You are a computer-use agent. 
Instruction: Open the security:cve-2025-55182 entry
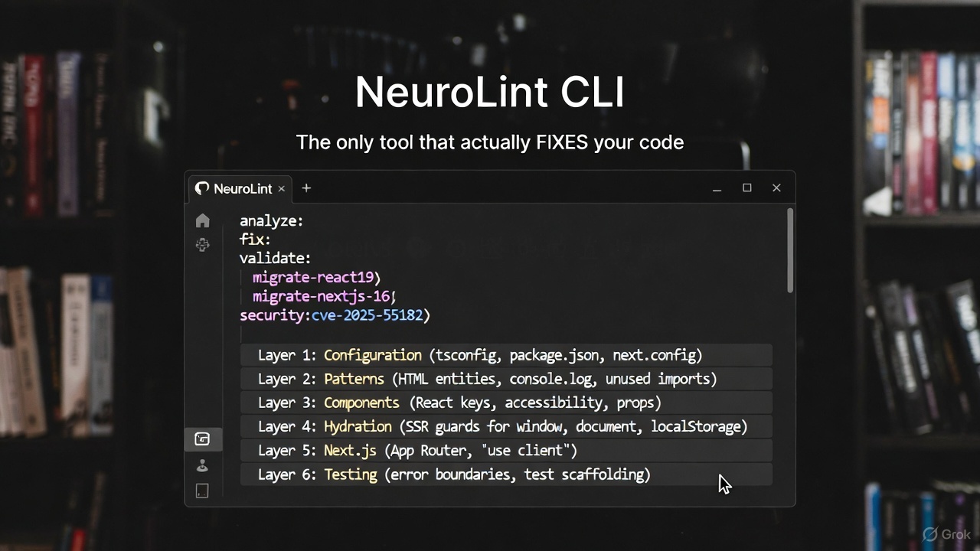(x=335, y=315)
